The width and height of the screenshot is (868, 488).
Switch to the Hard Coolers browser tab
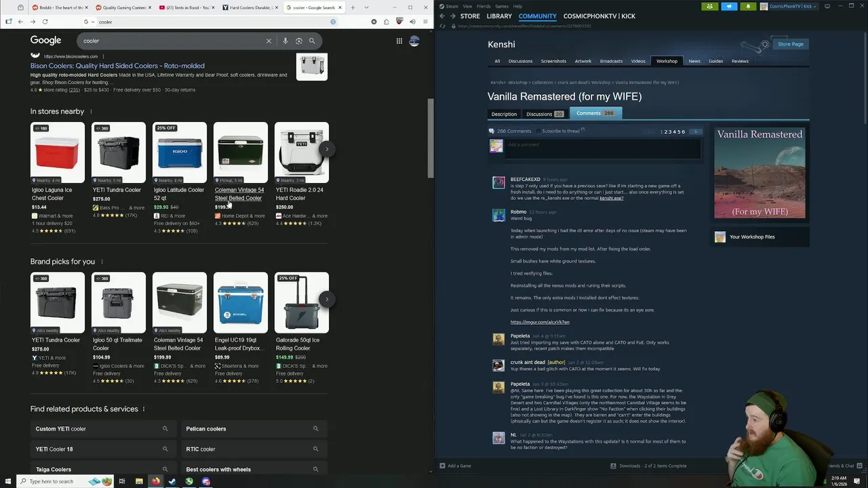(251, 7)
